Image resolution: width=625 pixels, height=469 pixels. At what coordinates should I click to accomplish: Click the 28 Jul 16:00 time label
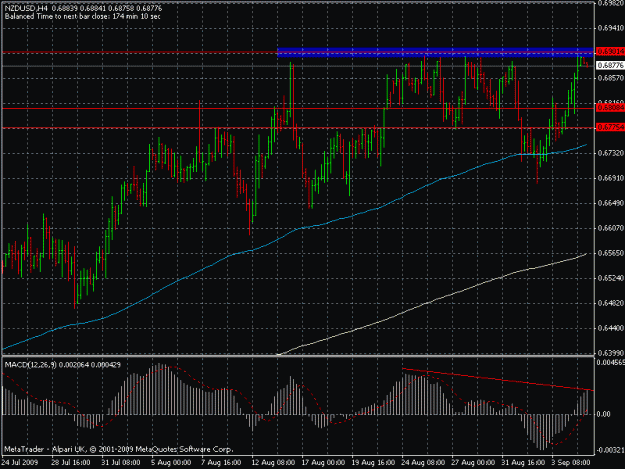(x=71, y=463)
